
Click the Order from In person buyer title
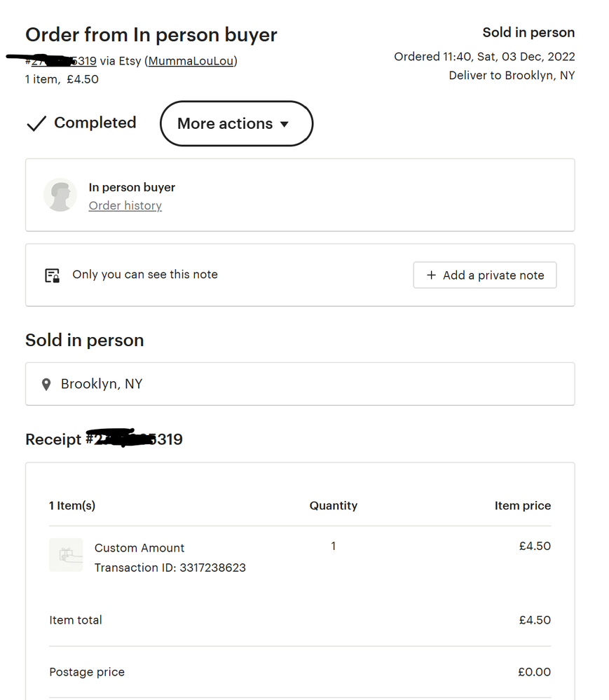coord(151,34)
